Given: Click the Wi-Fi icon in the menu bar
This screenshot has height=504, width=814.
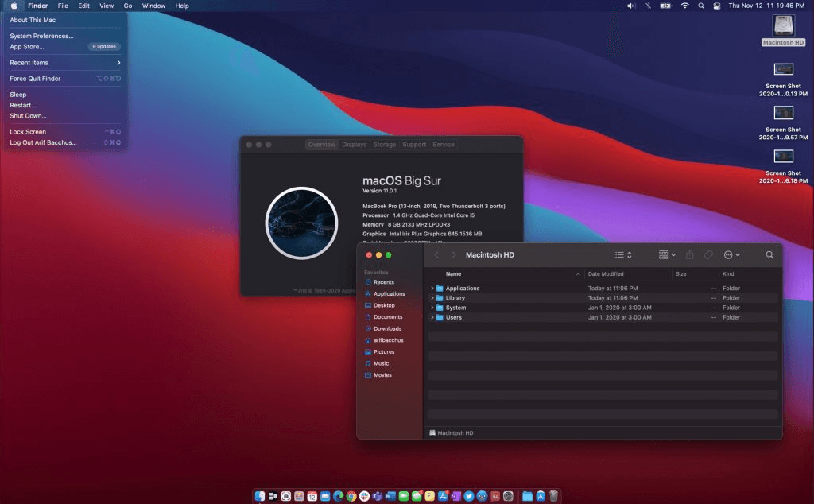Looking at the screenshot, I should coord(684,6).
